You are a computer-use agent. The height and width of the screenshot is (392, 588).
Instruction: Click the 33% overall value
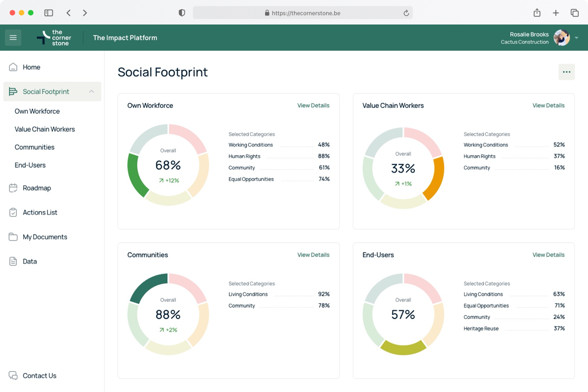(x=403, y=168)
